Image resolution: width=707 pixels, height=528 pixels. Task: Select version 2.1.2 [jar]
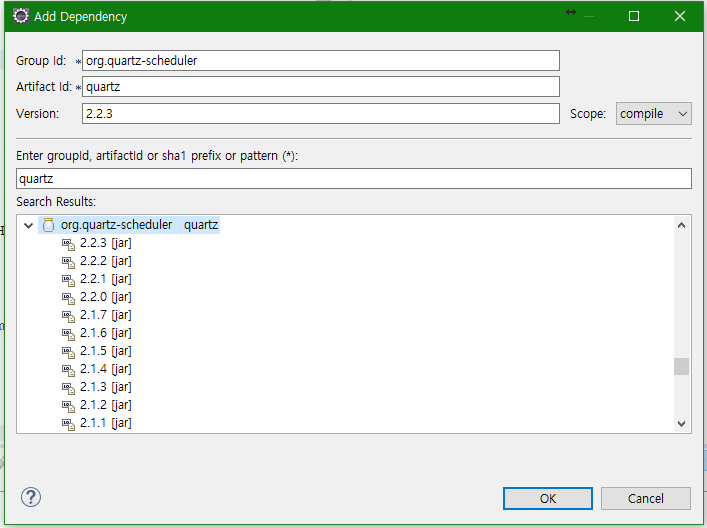coord(106,405)
